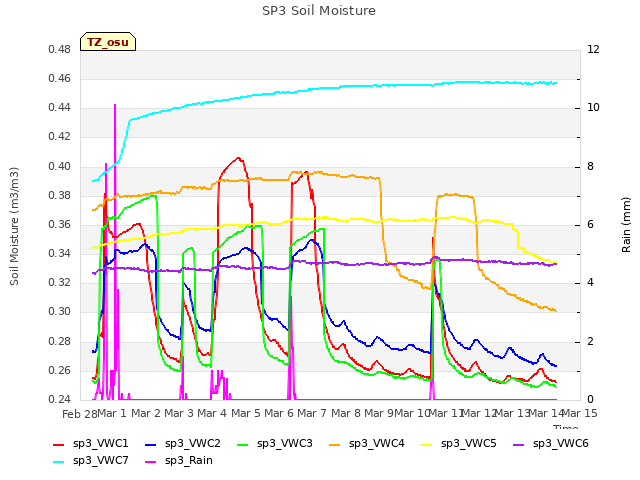
Task: Click the Rain (mm) axis label
Action: coord(626,225)
